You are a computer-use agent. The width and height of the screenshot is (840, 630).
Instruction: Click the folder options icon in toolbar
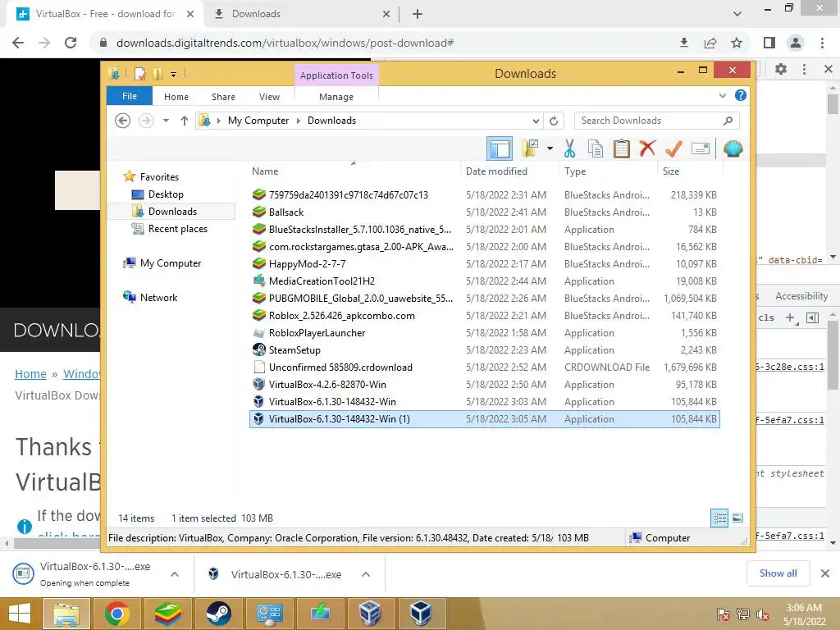(x=530, y=148)
